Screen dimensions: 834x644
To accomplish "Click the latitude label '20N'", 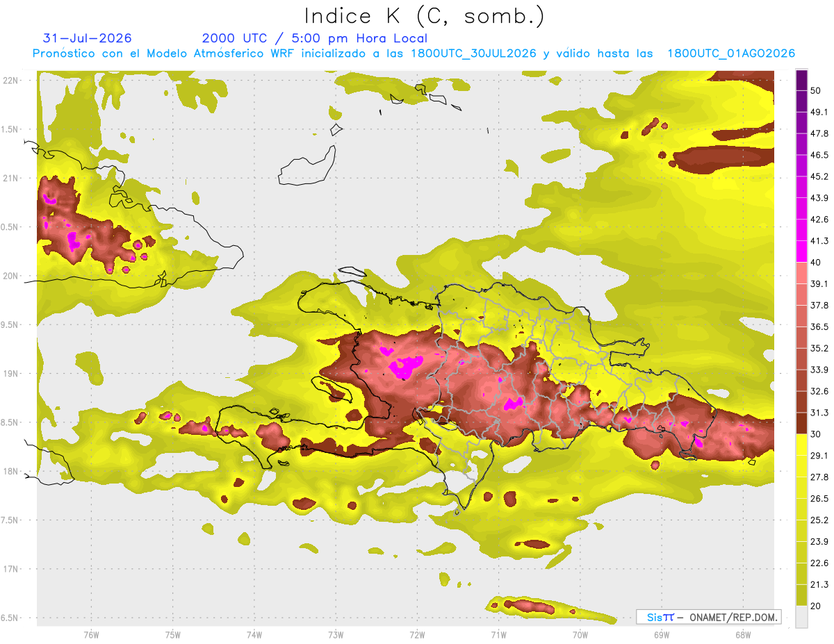I will tap(11, 276).
